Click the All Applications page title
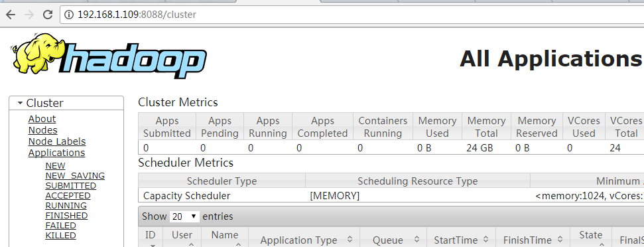Viewport: 644px width, 247px height. coord(551,59)
